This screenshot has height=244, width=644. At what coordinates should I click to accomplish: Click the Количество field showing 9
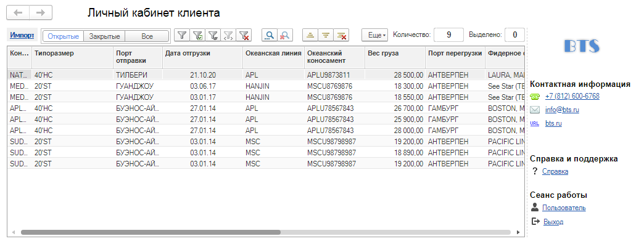point(448,35)
